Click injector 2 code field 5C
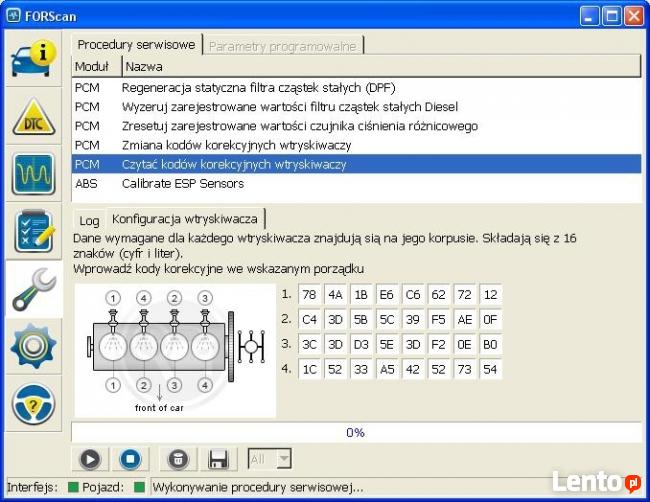 point(387,320)
